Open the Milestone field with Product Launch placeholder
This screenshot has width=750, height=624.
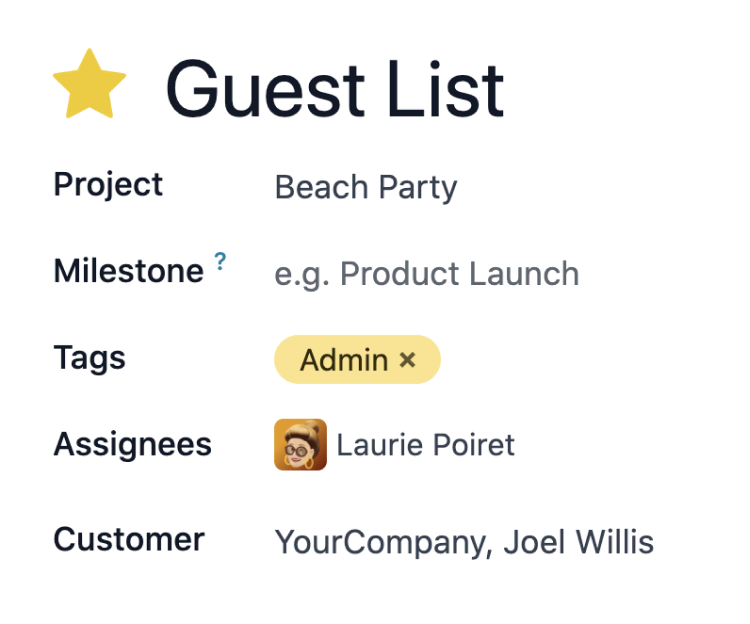click(x=426, y=274)
